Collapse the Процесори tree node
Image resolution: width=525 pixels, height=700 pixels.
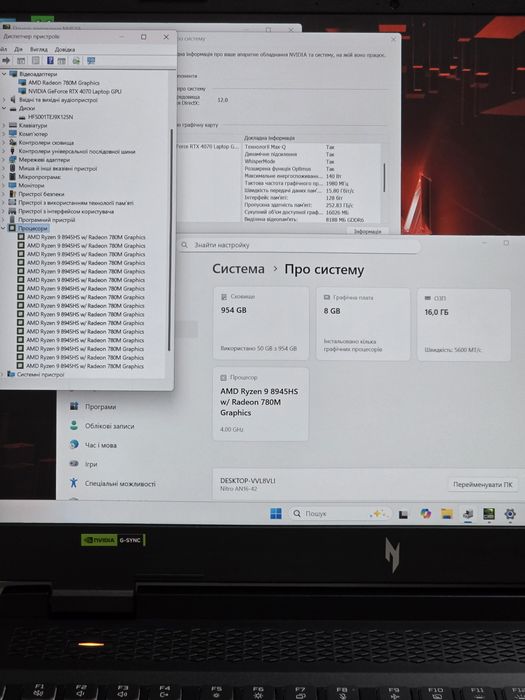(x=4, y=228)
